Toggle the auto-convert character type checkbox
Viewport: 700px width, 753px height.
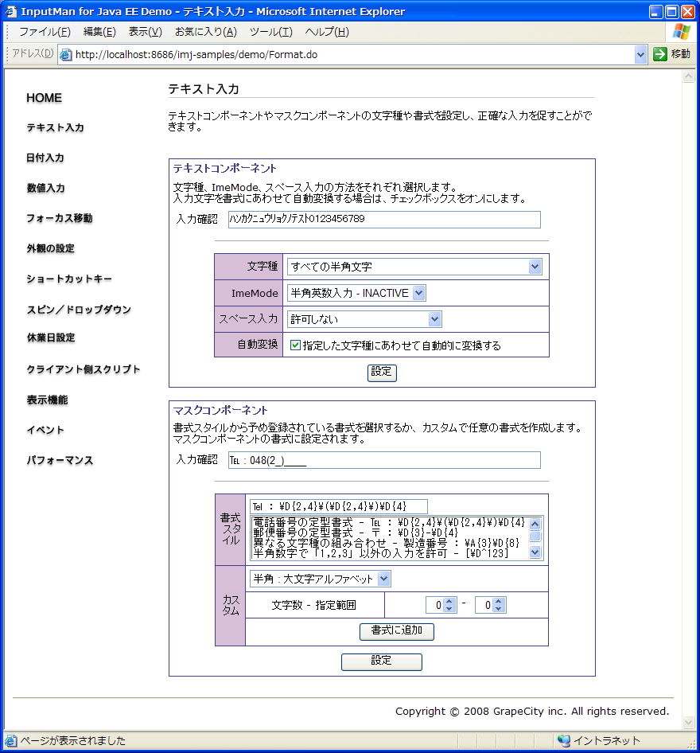click(295, 345)
